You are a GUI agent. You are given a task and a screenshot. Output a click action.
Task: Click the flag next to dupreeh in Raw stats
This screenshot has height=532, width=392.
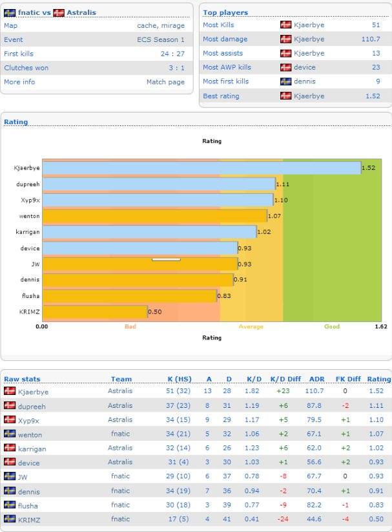click(x=10, y=405)
